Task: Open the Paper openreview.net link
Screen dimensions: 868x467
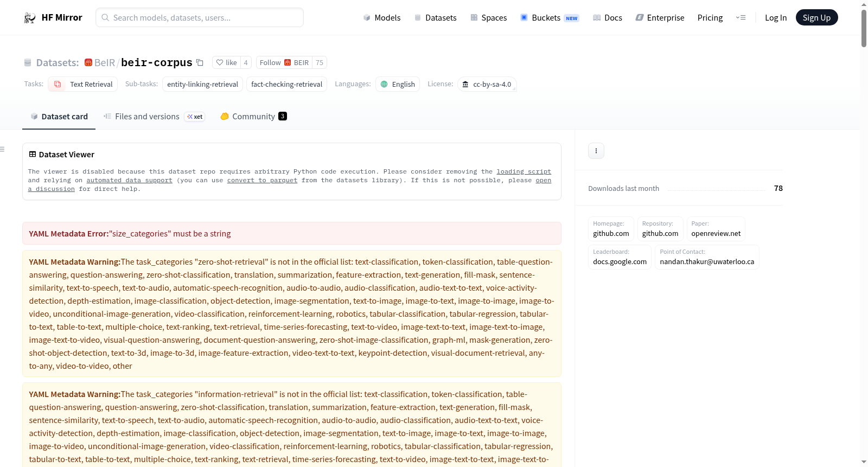Action: (x=716, y=229)
